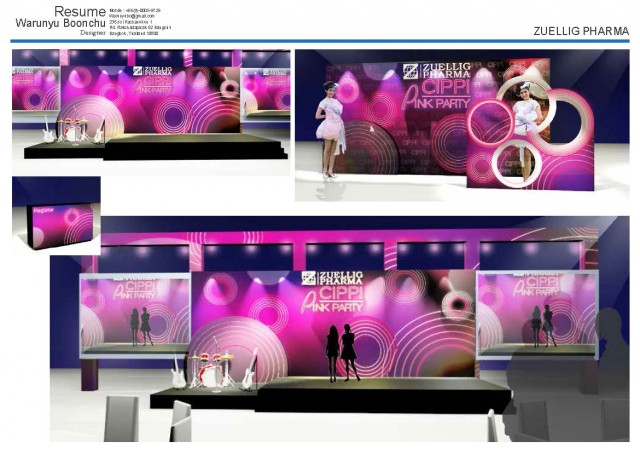Click Zuellig Pharma logo on photo backdrop
The width and height of the screenshot is (640, 453).
pyautogui.click(x=437, y=71)
